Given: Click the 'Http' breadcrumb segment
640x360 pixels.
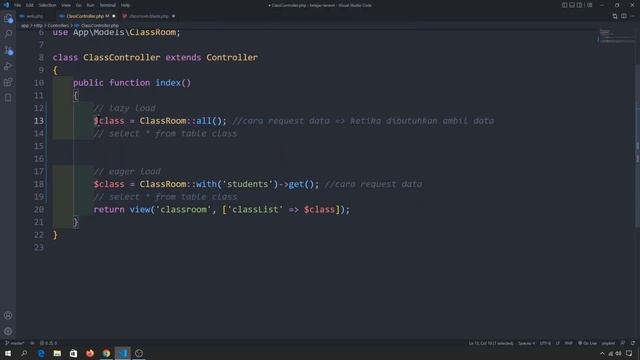Looking at the screenshot, I should [x=38, y=25].
